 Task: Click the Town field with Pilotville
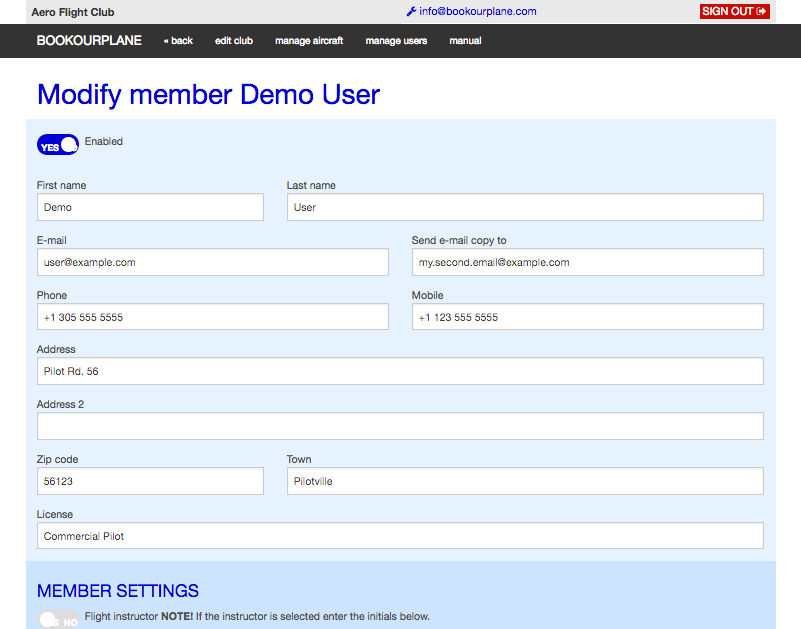525,481
